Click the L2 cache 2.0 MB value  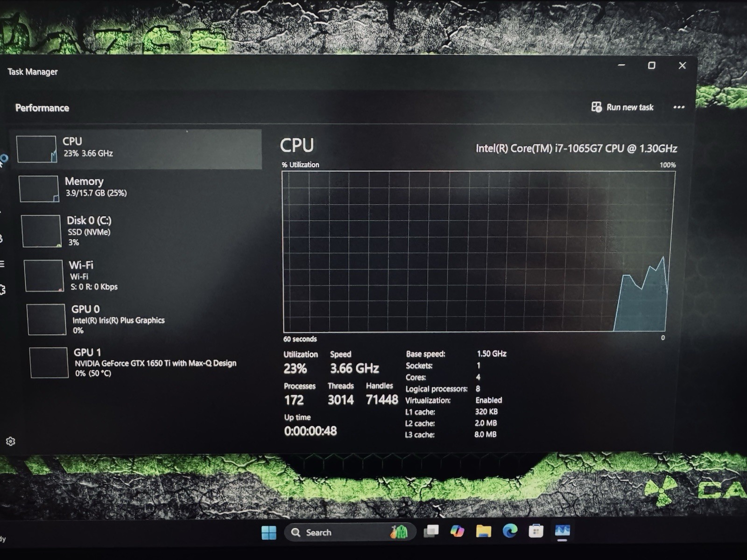point(486,423)
